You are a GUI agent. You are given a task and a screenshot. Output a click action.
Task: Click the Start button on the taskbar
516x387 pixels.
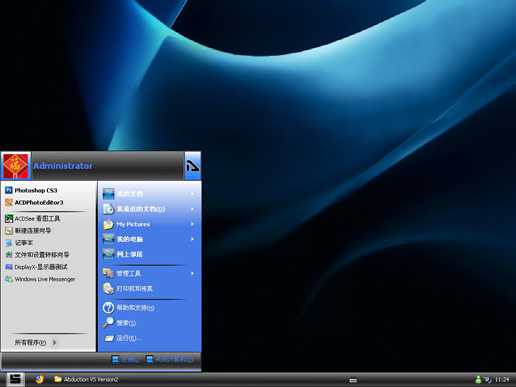pos(15,379)
